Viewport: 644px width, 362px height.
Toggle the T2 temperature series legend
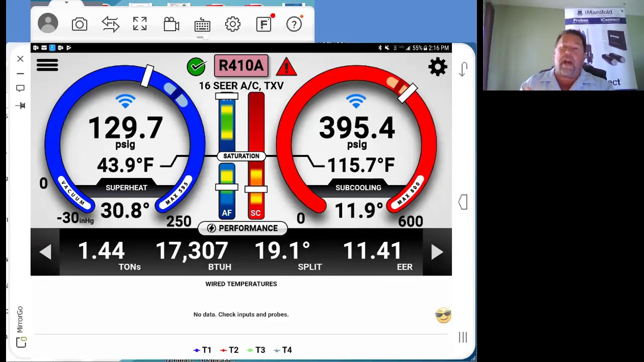tap(229, 350)
